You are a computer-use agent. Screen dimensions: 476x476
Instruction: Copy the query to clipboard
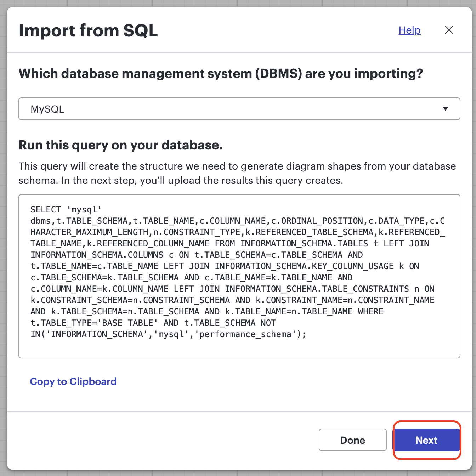point(73,381)
